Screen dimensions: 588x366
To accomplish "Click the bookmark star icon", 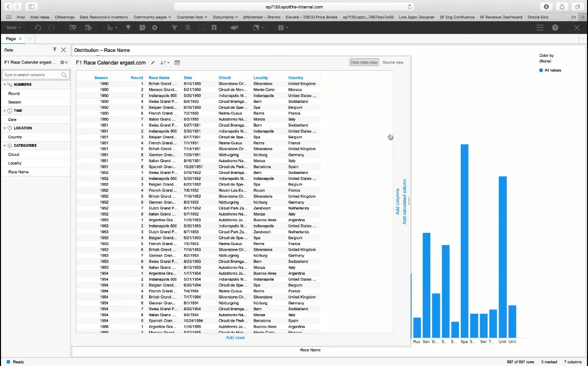I will coord(214,28).
